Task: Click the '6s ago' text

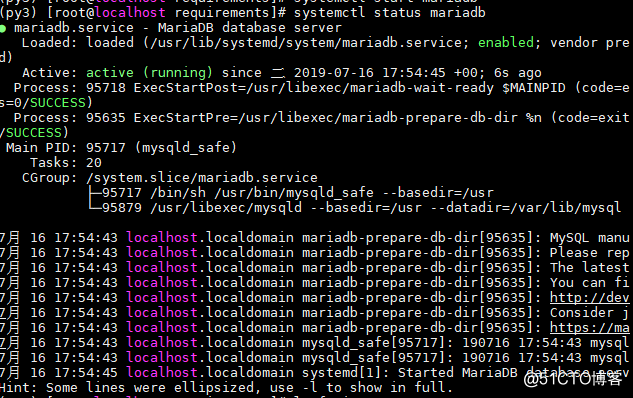Action: click(x=518, y=73)
